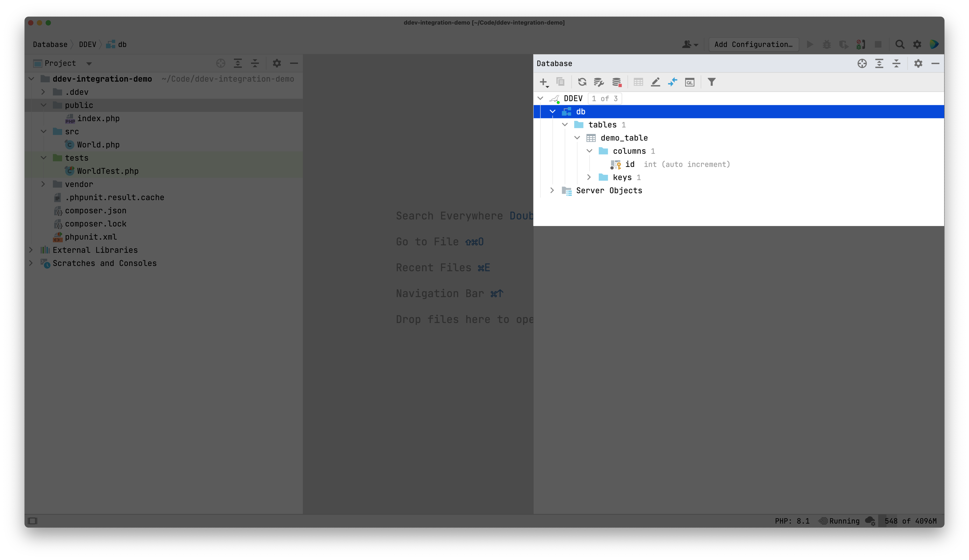Expand all in the Project panel
969x560 pixels.
point(238,63)
